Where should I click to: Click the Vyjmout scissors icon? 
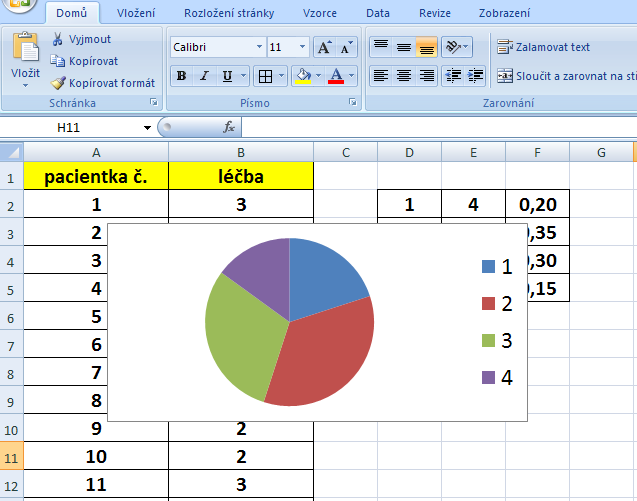pos(58,39)
